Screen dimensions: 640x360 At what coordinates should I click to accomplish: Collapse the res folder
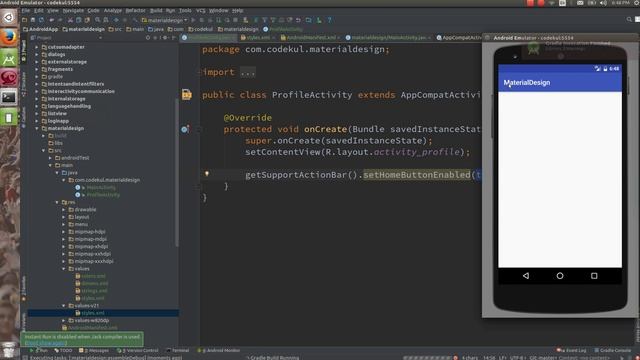[x=57, y=202]
